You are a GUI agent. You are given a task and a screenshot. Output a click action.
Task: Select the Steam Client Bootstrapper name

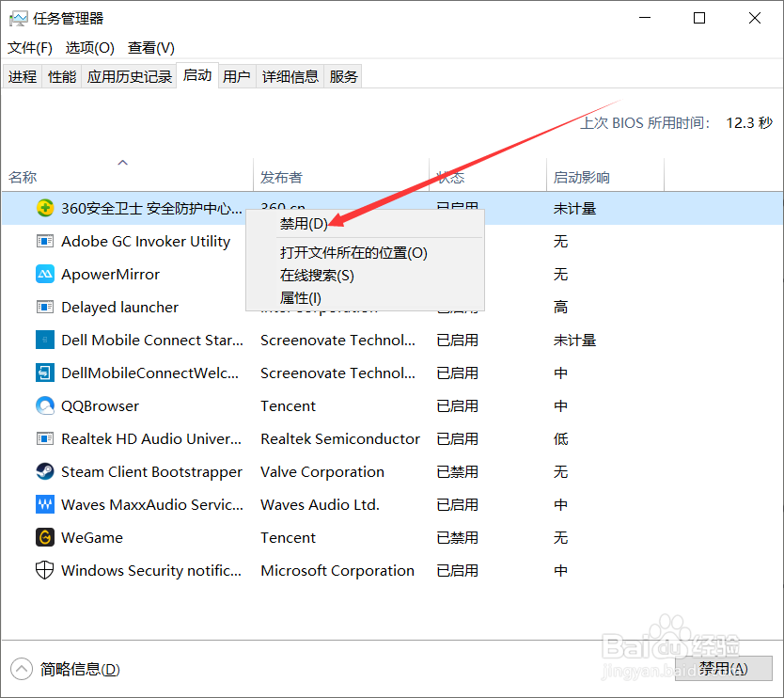click(151, 472)
